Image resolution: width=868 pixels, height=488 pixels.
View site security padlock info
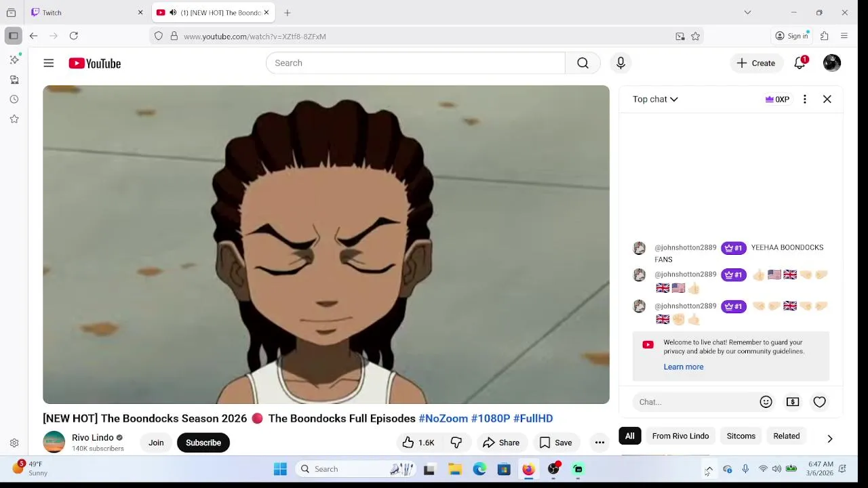pos(174,37)
